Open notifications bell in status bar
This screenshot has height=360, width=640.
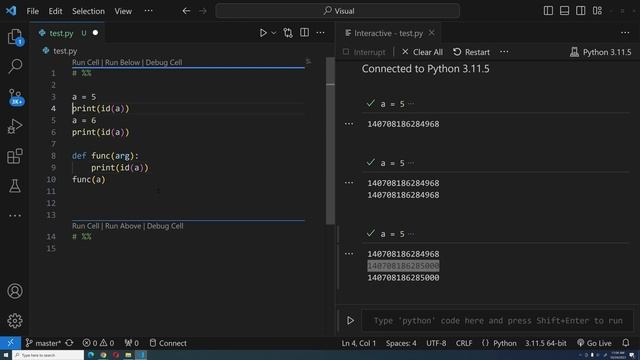pos(626,343)
